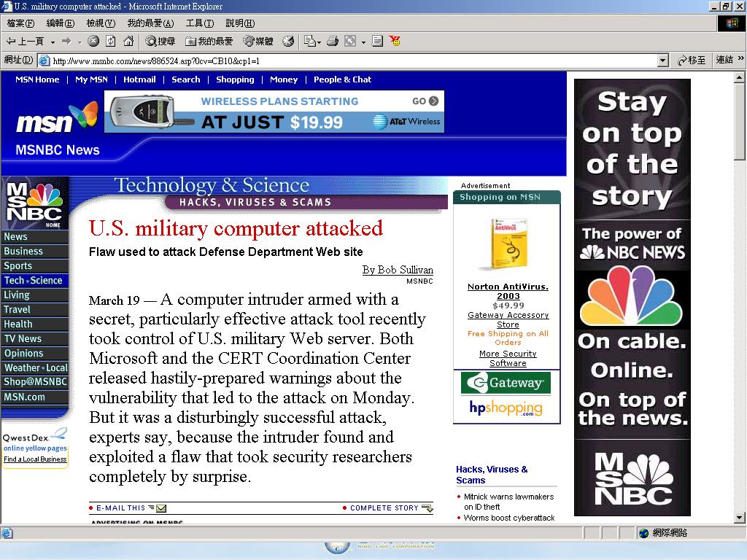Open the People & Chat link
Image resolution: width=747 pixels, height=560 pixels.
342,79
